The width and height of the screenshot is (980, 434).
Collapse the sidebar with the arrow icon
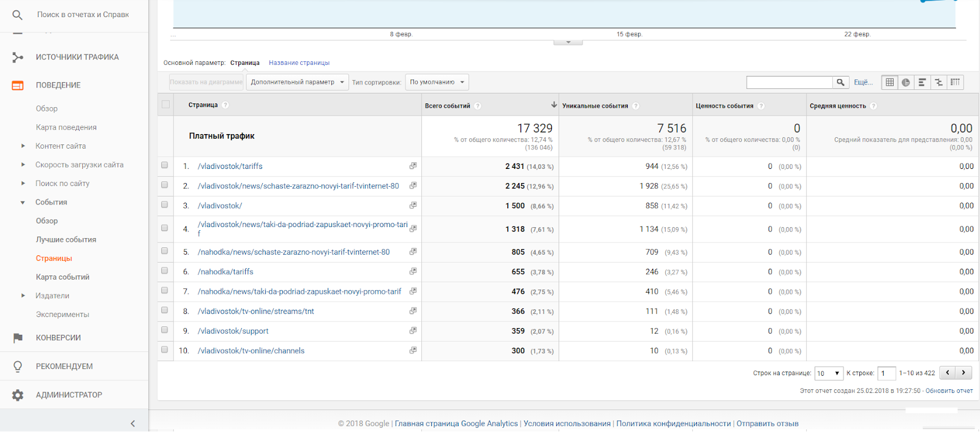tap(133, 424)
